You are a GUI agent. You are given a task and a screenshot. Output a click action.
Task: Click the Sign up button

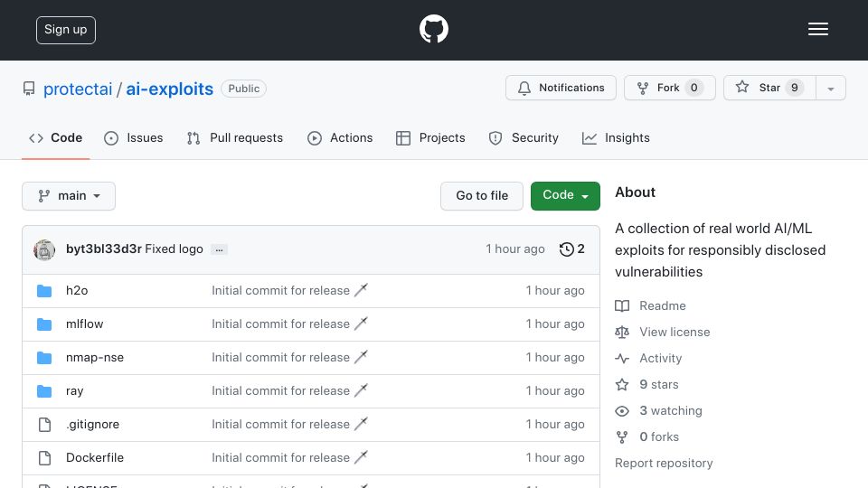pyautogui.click(x=66, y=30)
